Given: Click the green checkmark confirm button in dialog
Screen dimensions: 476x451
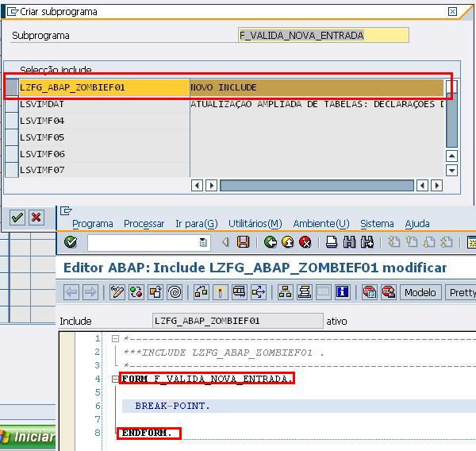Looking at the screenshot, I should [x=17, y=217].
